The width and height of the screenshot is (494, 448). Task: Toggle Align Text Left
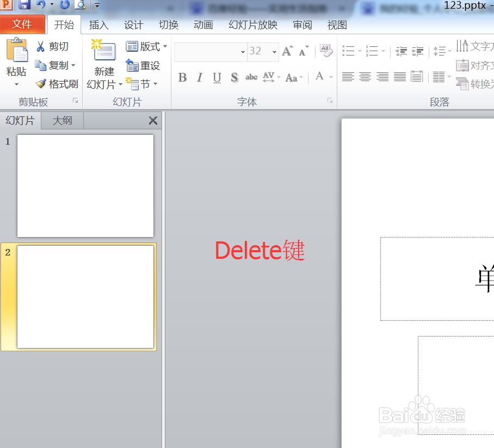[348, 77]
